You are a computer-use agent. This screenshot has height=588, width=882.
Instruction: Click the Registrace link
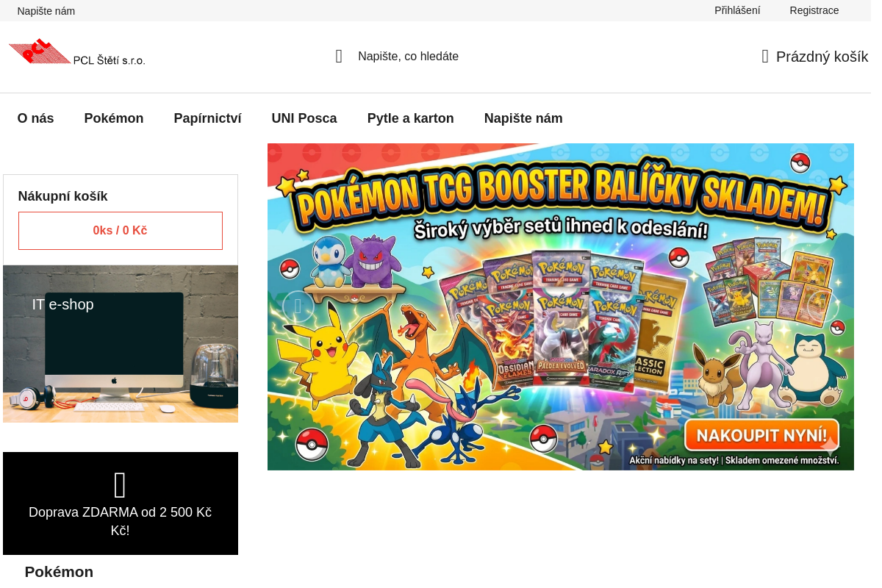tap(814, 10)
